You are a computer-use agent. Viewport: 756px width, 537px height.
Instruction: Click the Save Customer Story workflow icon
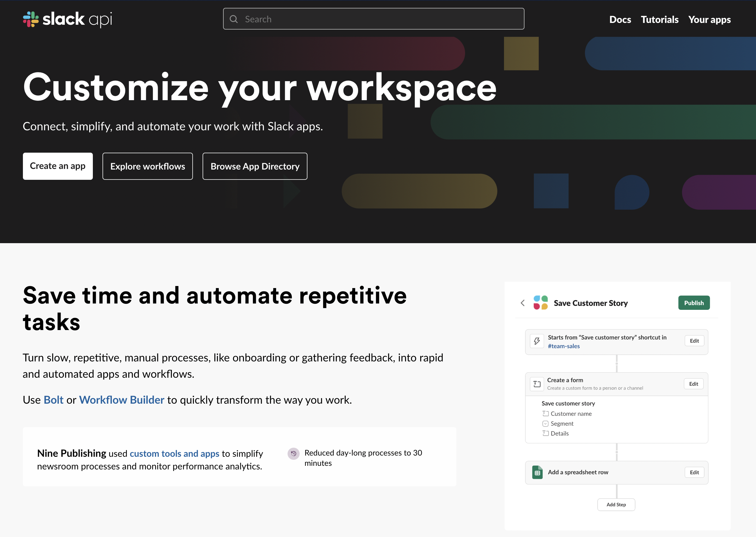(x=540, y=303)
